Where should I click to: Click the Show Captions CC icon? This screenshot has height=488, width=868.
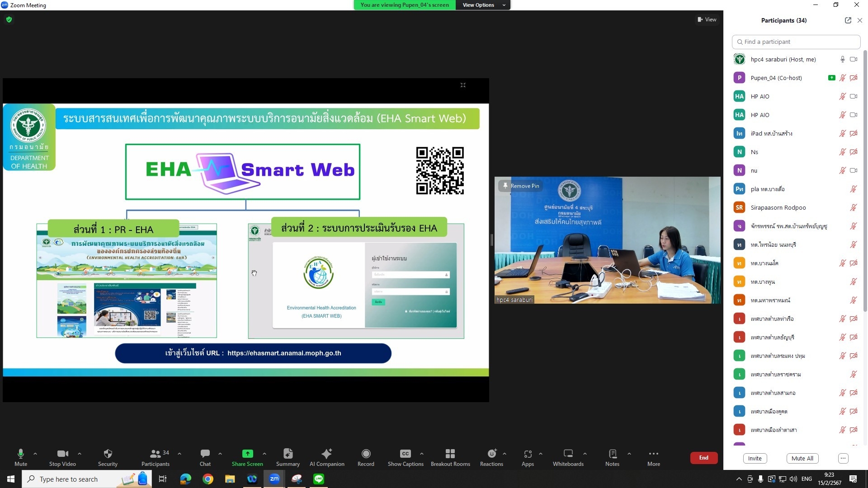pos(405,454)
